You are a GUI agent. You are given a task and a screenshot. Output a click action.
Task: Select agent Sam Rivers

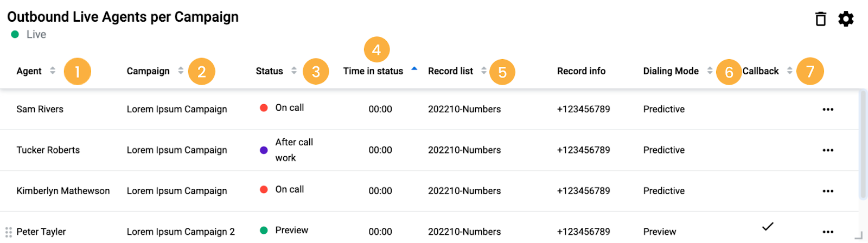[40, 109]
